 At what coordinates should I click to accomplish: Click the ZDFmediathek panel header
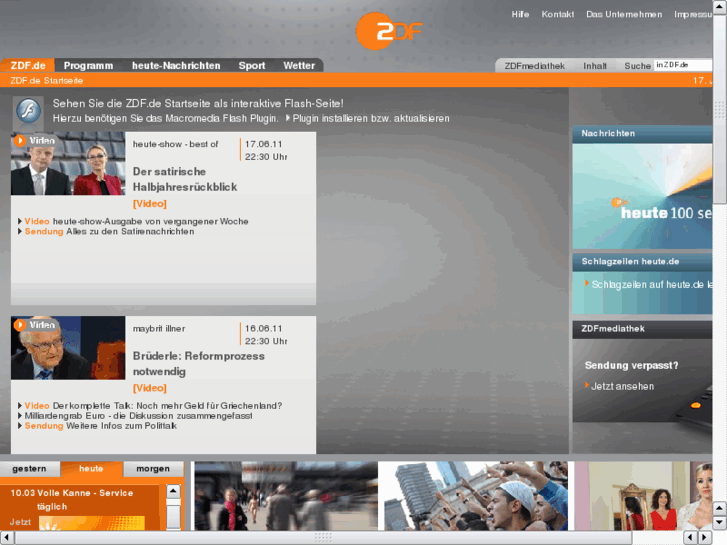[642, 329]
